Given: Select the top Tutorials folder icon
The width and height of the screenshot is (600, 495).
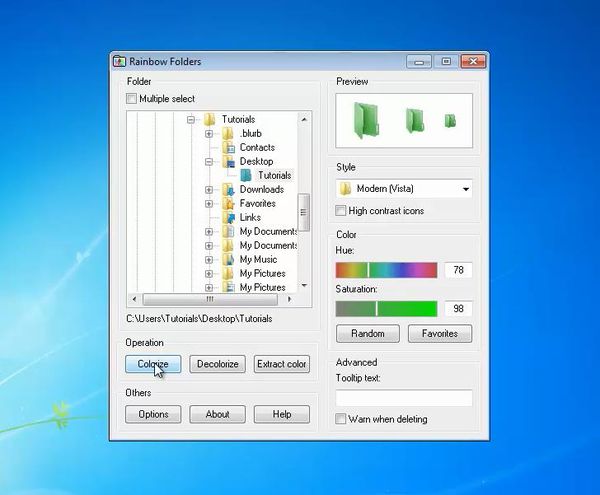Looking at the screenshot, I should [x=210, y=119].
